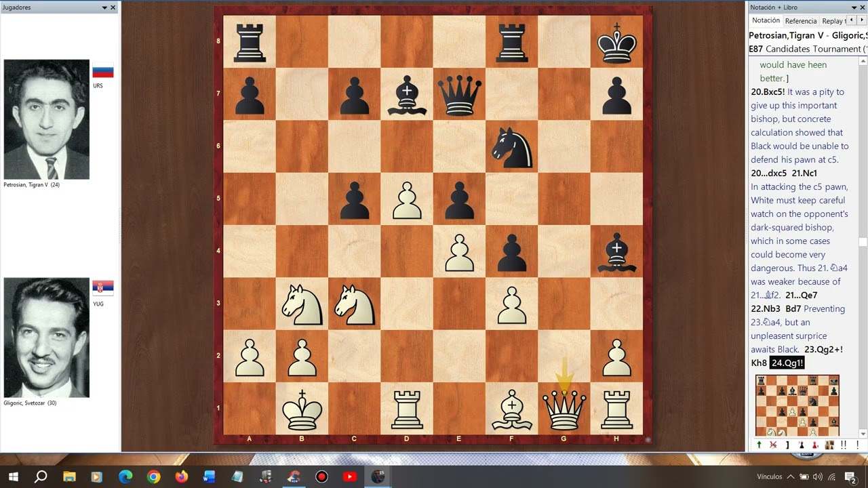868x488 pixels.
Task: Open File Explorer from the taskbar
Action: [69, 476]
